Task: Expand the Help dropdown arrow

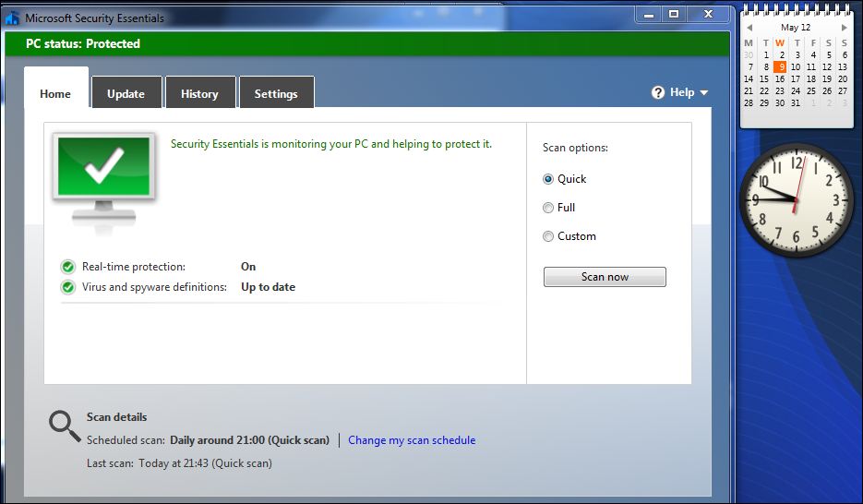Action: tap(704, 93)
